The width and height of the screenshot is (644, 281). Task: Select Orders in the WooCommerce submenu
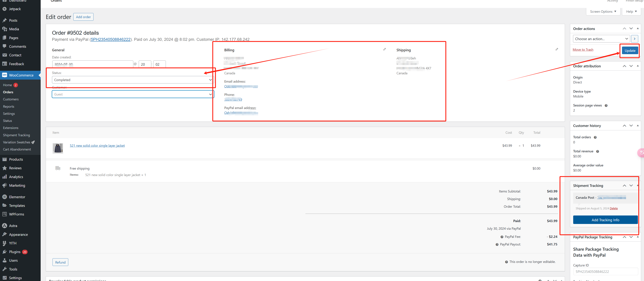pos(8,92)
